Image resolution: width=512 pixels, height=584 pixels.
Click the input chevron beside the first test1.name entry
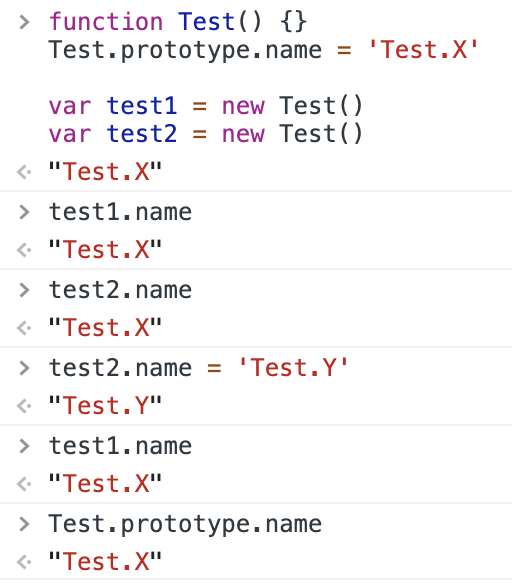point(24,212)
